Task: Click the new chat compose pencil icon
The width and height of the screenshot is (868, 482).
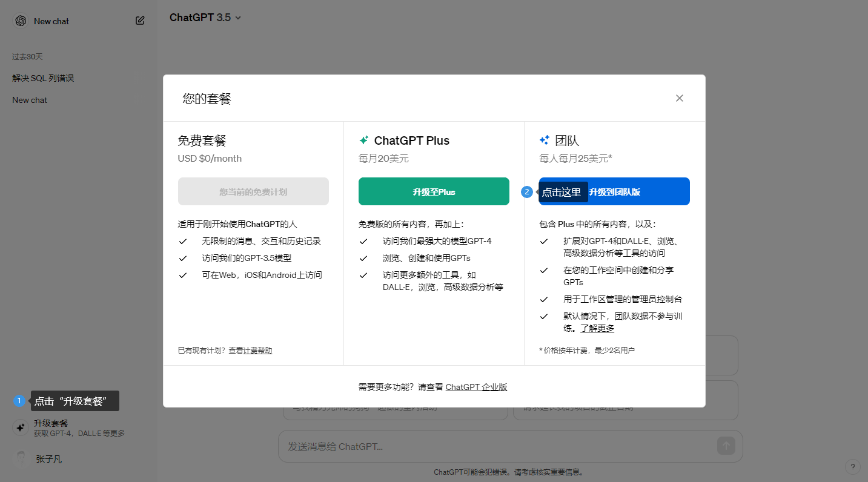Action: click(x=139, y=20)
